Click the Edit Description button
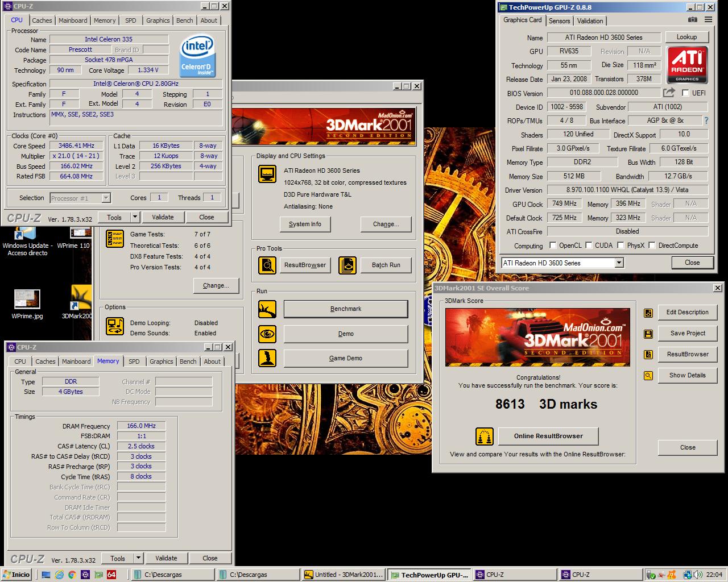Image resolution: width=728 pixels, height=582 pixels. [687, 313]
